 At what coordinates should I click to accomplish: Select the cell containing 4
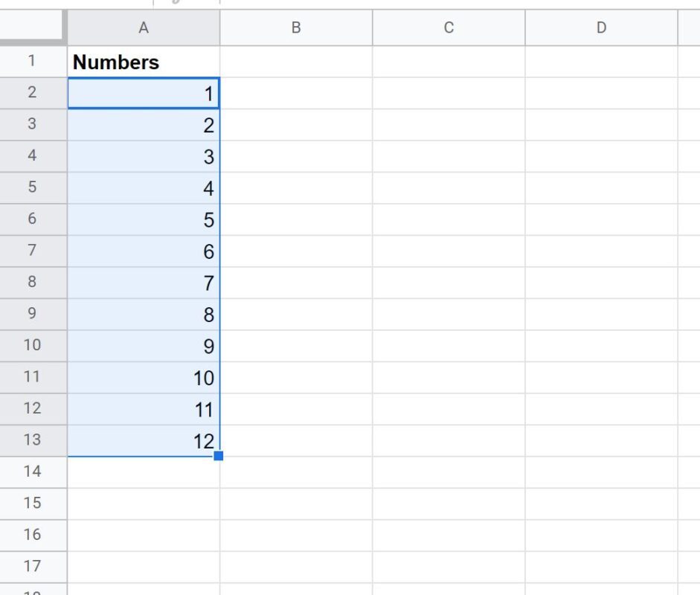(x=144, y=188)
